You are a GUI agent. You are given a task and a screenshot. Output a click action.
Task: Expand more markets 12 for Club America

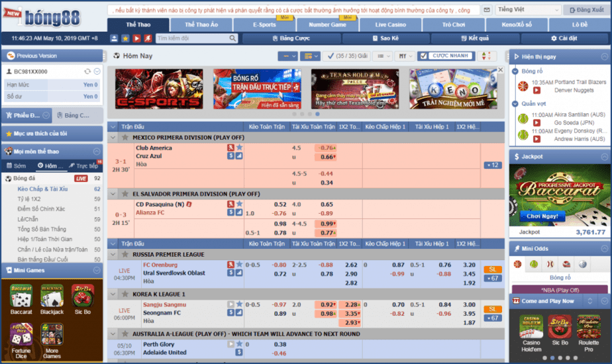tap(493, 165)
